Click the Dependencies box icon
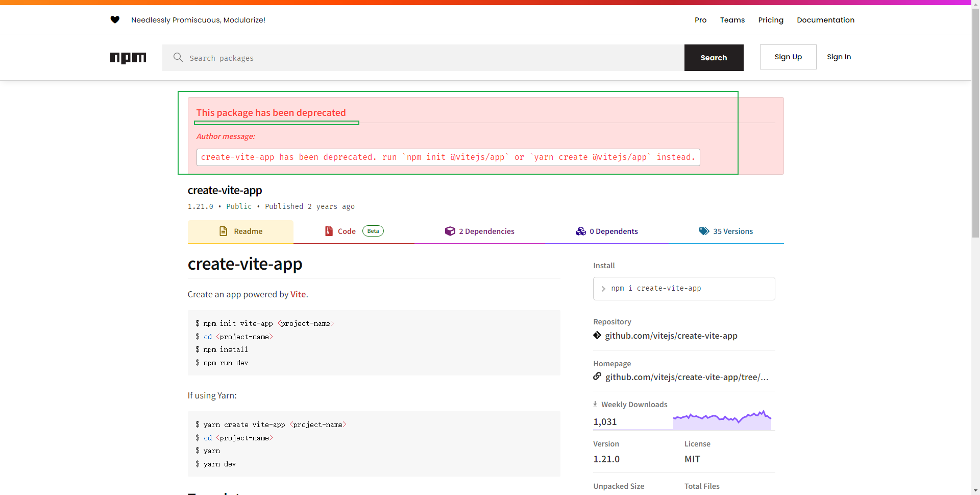 pyautogui.click(x=450, y=231)
